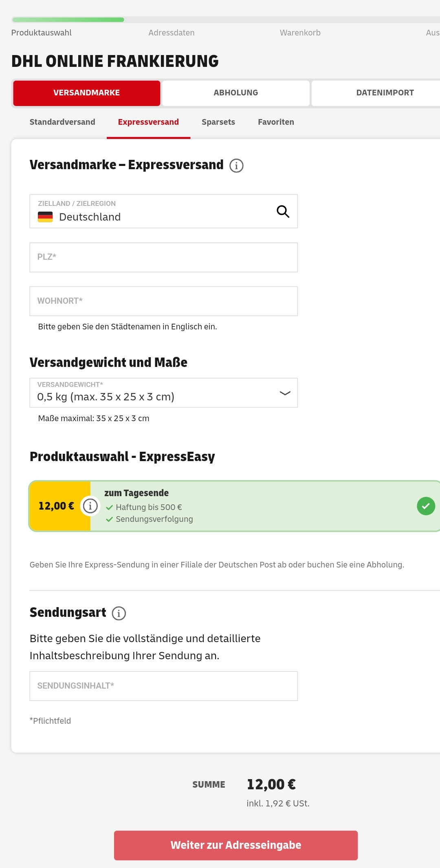
Task: Expand the Versandgewicht dropdown chevron
Action: pyautogui.click(x=285, y=393)
